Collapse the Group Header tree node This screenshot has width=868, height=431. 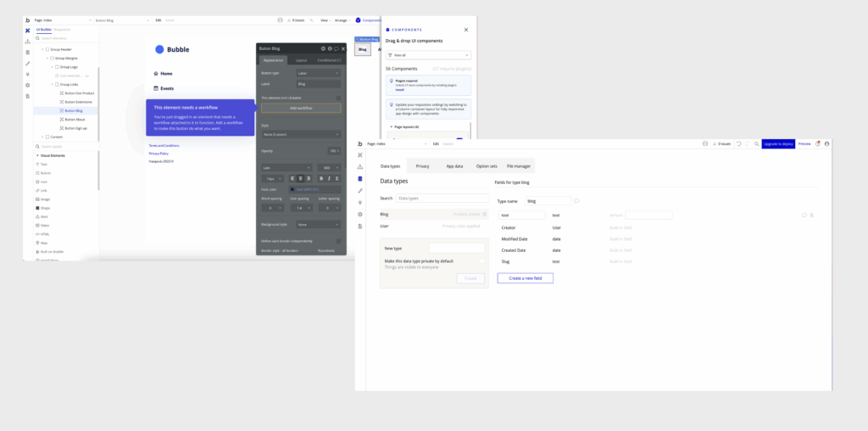click(x=42, y=49)
